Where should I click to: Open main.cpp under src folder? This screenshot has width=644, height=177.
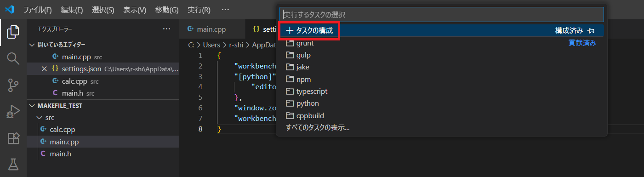pyautogui.click(x=103, y=142)
